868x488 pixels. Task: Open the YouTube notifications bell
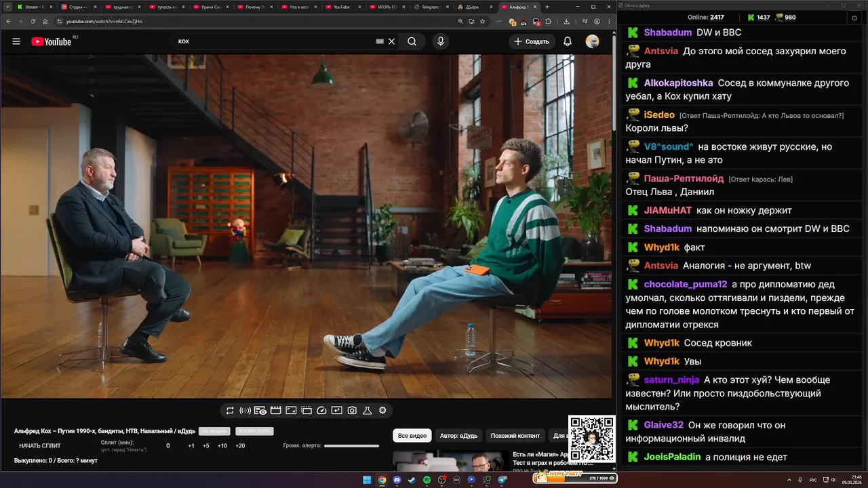pyautogui.click(x=568, y=41)
